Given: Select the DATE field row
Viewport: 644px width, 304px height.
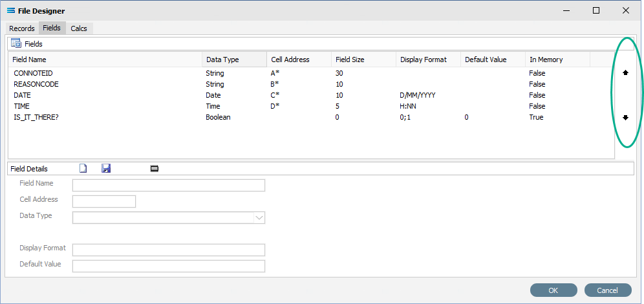Looking at the screenshot, I should [x=311, y=95].
